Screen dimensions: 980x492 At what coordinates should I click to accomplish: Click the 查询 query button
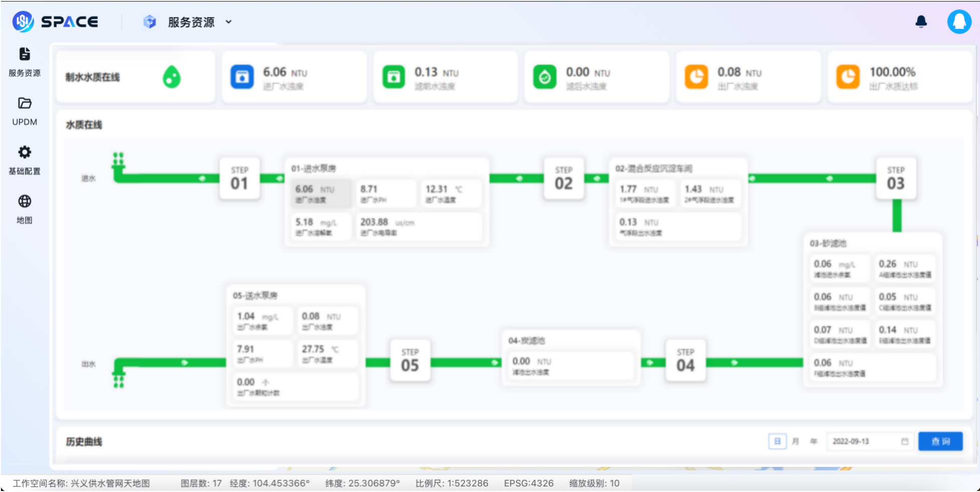(x=940, y=441)
